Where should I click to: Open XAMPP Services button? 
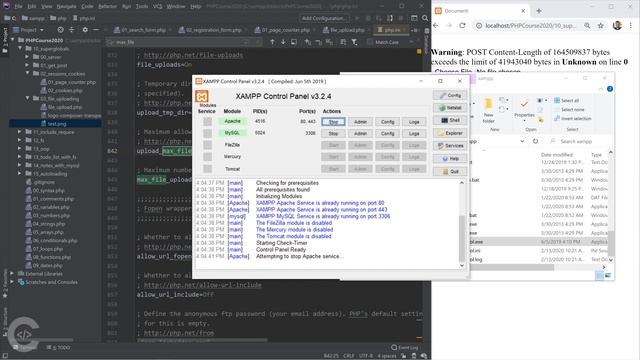[450, 146]
